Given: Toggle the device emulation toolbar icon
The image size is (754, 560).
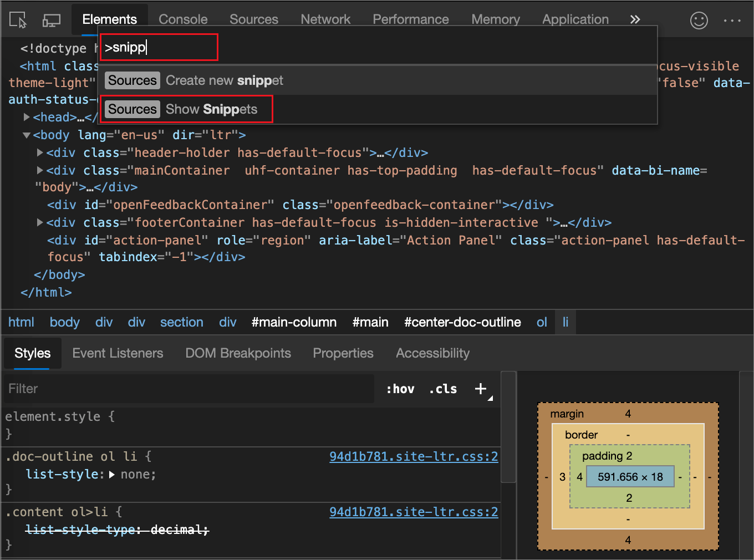Looking at the screenshot, I should [52, 20].
